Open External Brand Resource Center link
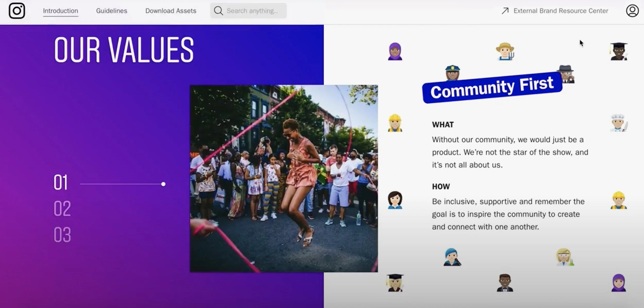The height and width of the screenshot is (308, 644). [x=561, y=11]
